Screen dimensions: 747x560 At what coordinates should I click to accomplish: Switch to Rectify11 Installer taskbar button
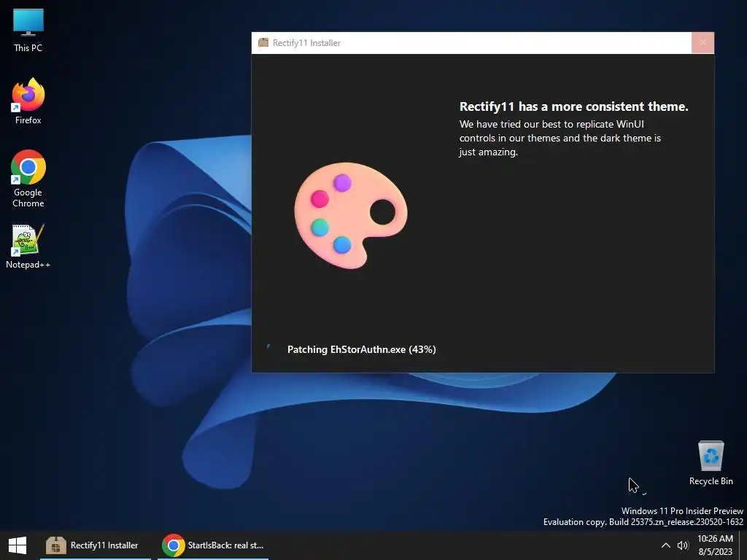(x=96, y=545)
